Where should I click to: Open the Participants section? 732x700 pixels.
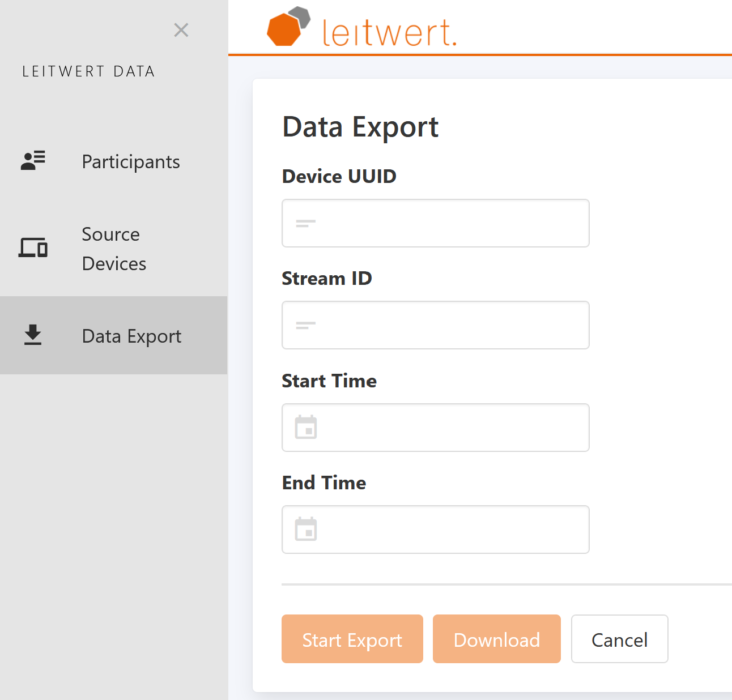click(130, 161)
